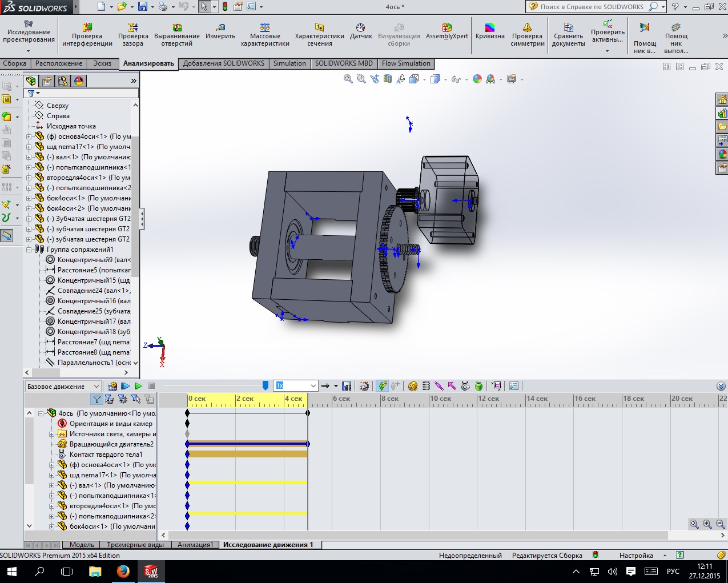Screen dimensions: 728x583
Task: Switch to the Flow Simulation tab
Action: coord(406,63)
